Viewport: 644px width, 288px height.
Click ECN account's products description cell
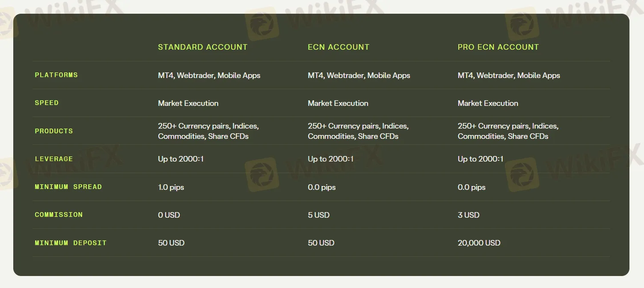[x=358, y=131]
